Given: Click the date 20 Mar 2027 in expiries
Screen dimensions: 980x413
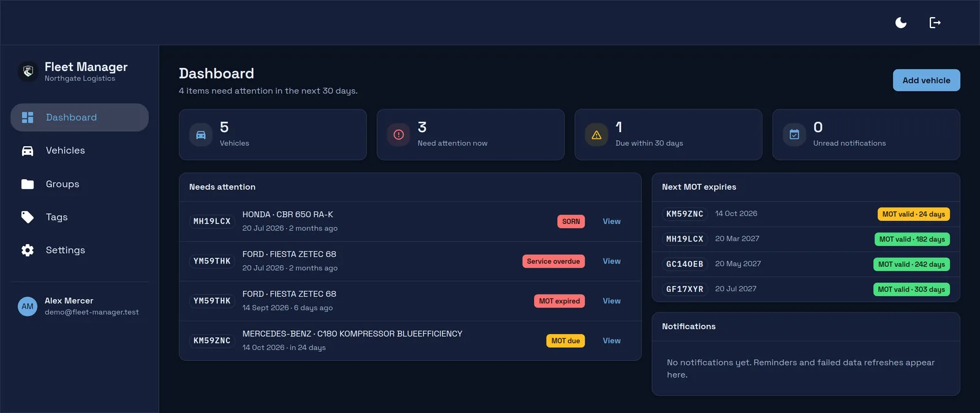Looking at the screenshot, I should pos(737,239).
